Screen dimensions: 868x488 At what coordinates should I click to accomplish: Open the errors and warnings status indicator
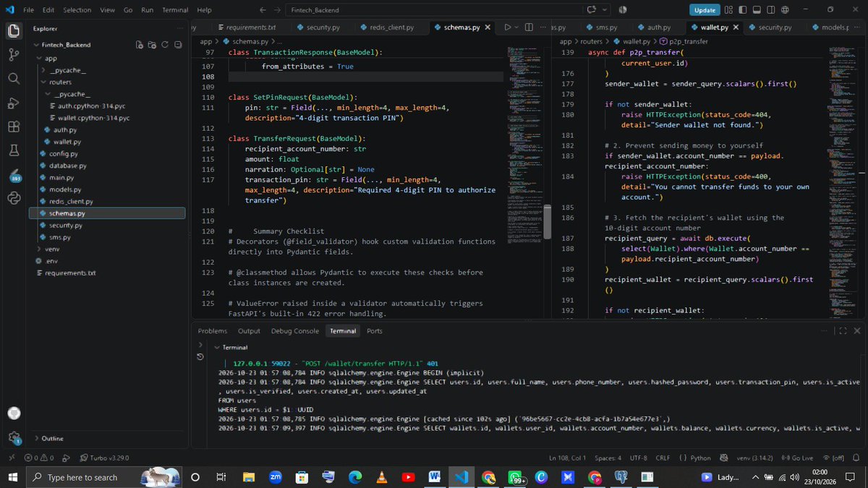(x=39, y=458)
